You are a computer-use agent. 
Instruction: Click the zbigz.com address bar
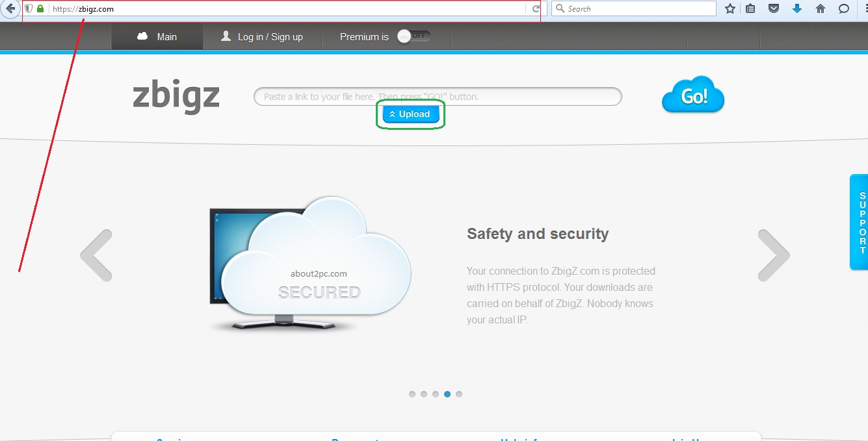coord(281,9)
